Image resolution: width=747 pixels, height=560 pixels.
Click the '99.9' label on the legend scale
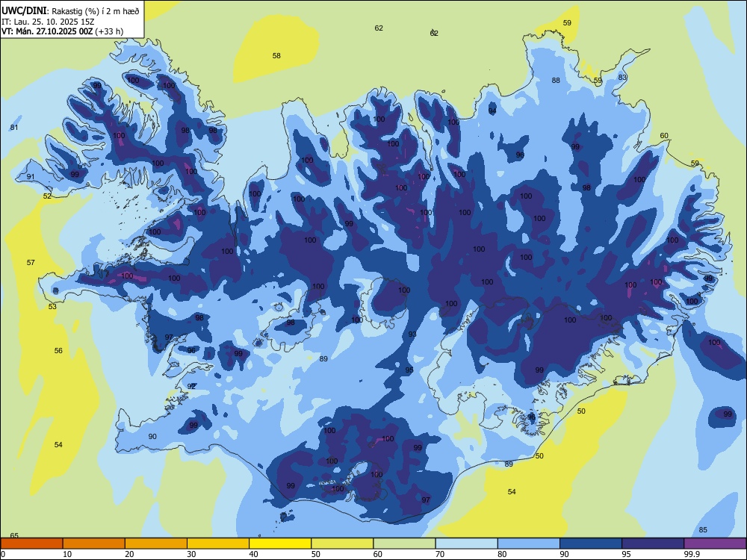691,554
